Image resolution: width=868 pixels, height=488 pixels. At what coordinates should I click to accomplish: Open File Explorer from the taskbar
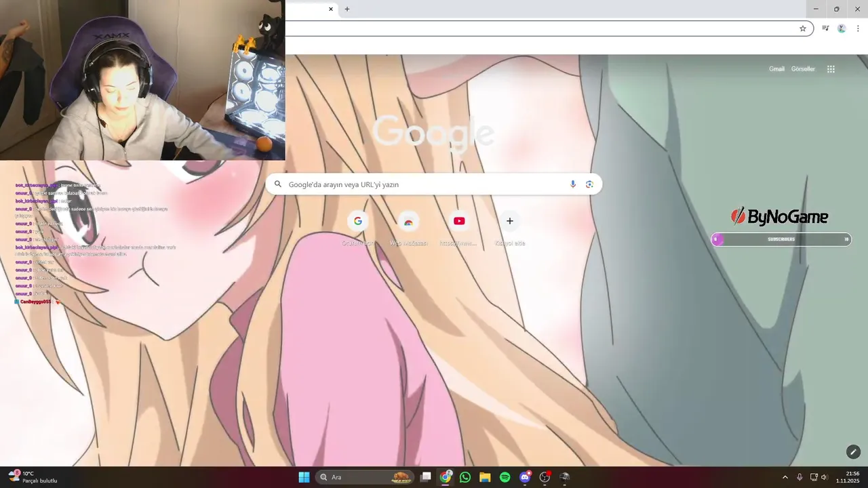485,477
